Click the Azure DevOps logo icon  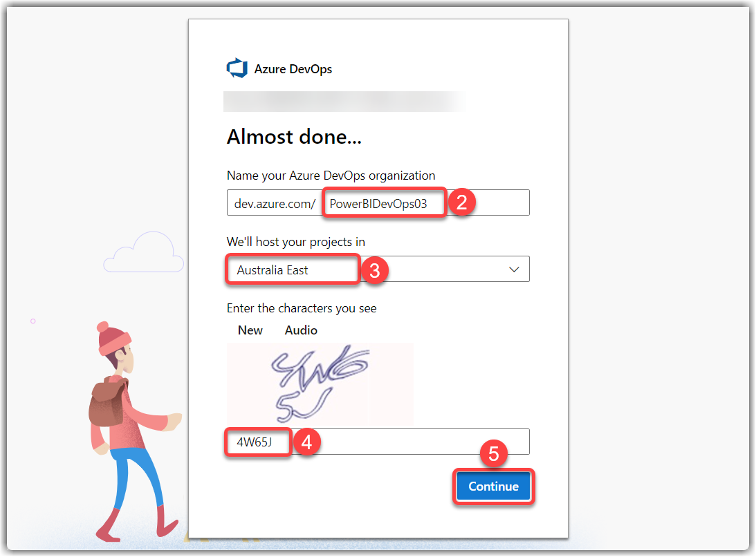tap(237, 68)
